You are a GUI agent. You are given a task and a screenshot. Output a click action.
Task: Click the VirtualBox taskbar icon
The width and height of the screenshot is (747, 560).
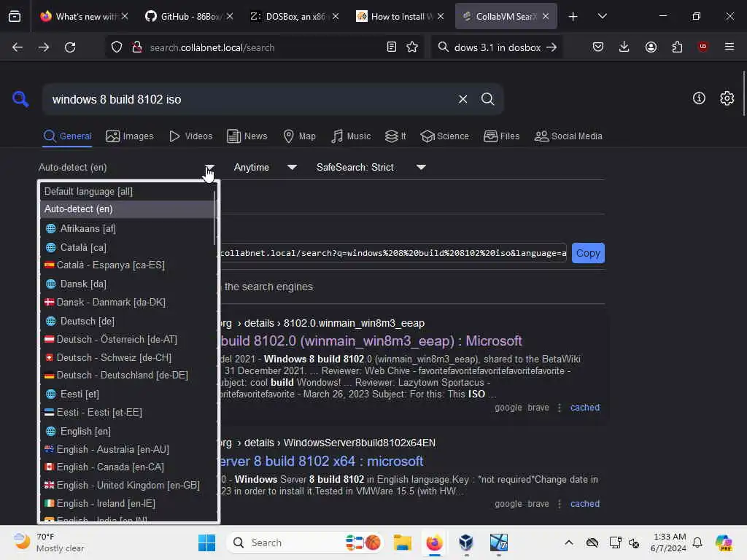pos(466,542)
